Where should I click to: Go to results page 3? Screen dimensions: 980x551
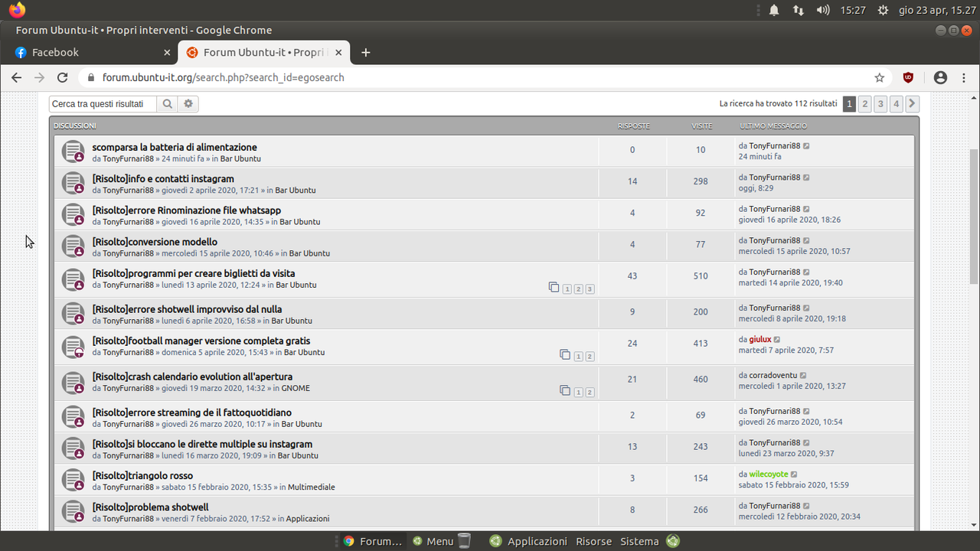(x=880, y=104)
